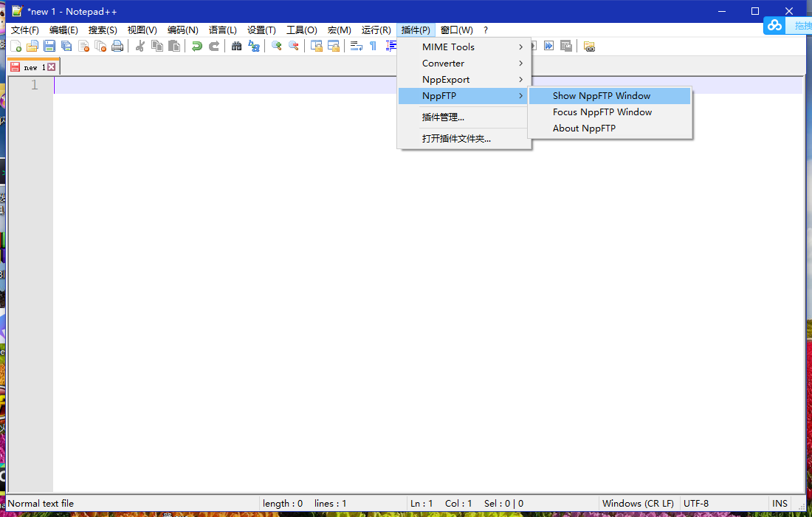
Task: Save the current file
Action: [x=49, y=46]
